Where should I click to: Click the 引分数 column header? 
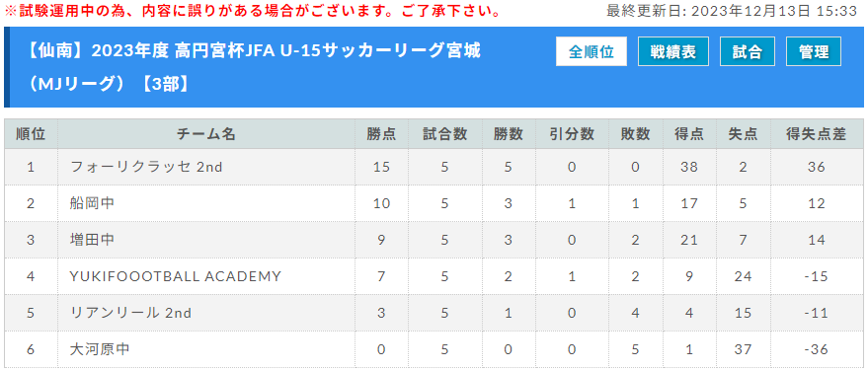[572, 134]
